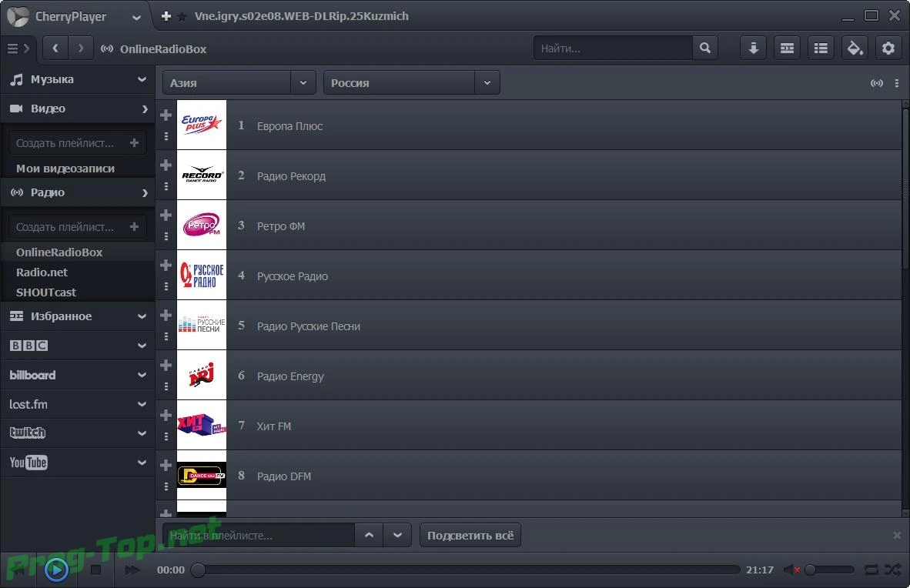Click the radio broadcast icon near filters
The width and height of the screenshot is (910, 588).
pyautogui.click(x=876, y=84)
